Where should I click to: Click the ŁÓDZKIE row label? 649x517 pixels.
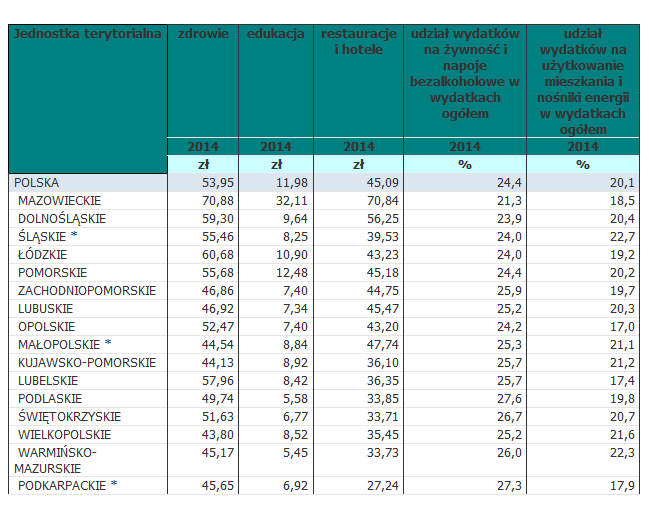tap(42, 255)
